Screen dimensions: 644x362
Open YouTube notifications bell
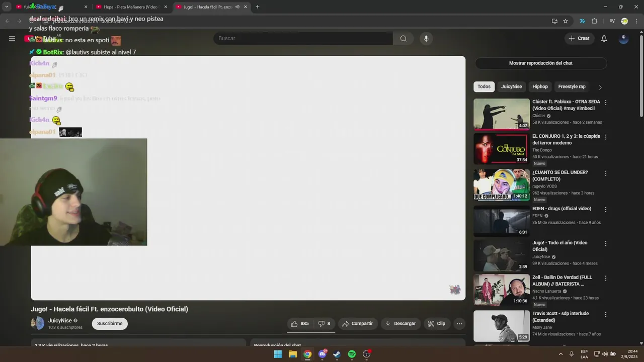tap(604, 38)
